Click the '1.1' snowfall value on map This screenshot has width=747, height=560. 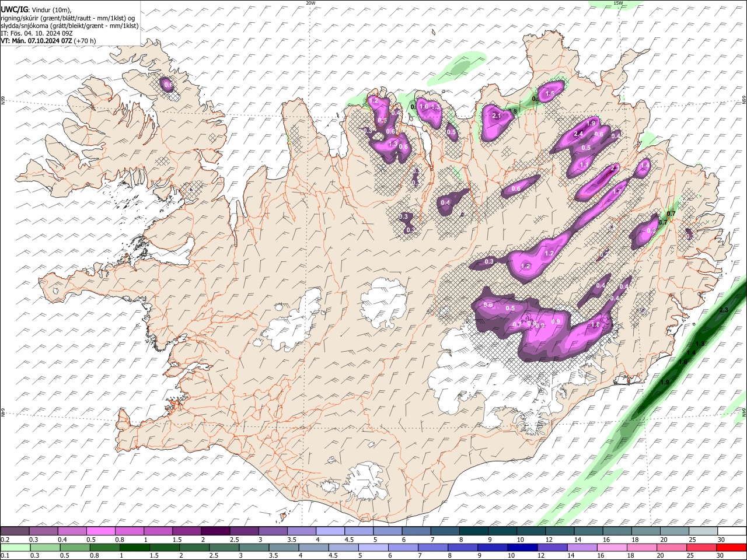tap(584, 165)
